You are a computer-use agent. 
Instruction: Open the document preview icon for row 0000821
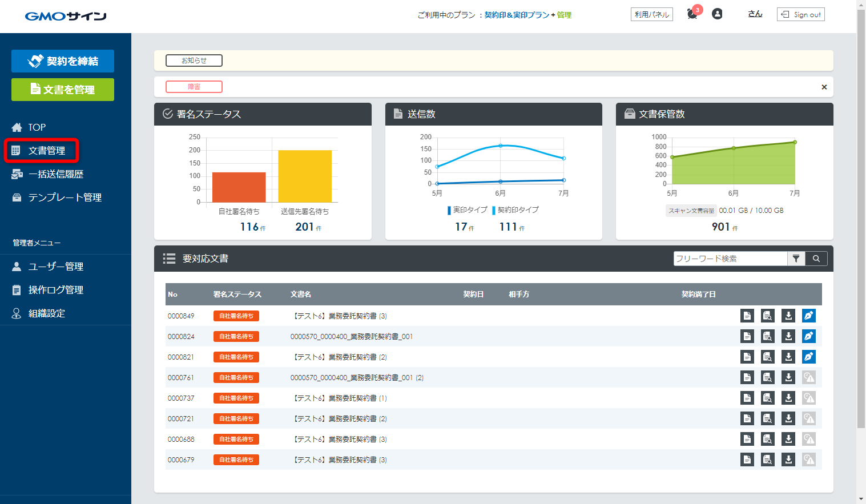[767, 357]
